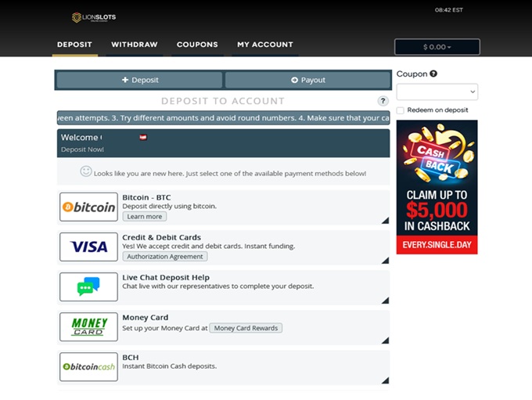The image size is (532, 400).
Task: Select the Bitcoin payment logo
Action: click(x=88, y=207)
